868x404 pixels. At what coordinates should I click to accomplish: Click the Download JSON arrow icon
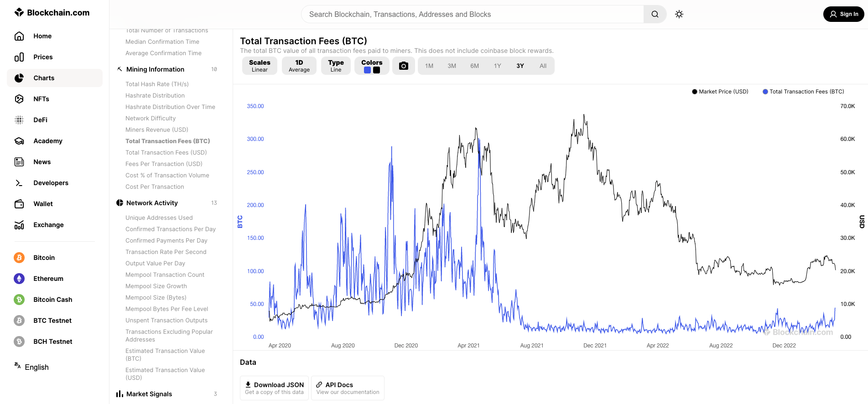[248, 384]
